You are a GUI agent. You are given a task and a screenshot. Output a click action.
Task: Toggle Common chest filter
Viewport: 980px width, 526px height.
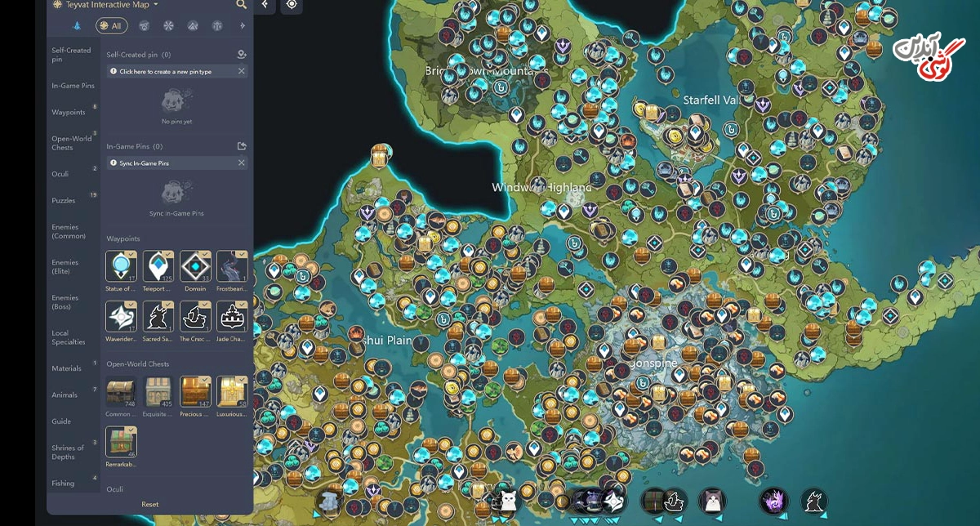coord(121,391)
